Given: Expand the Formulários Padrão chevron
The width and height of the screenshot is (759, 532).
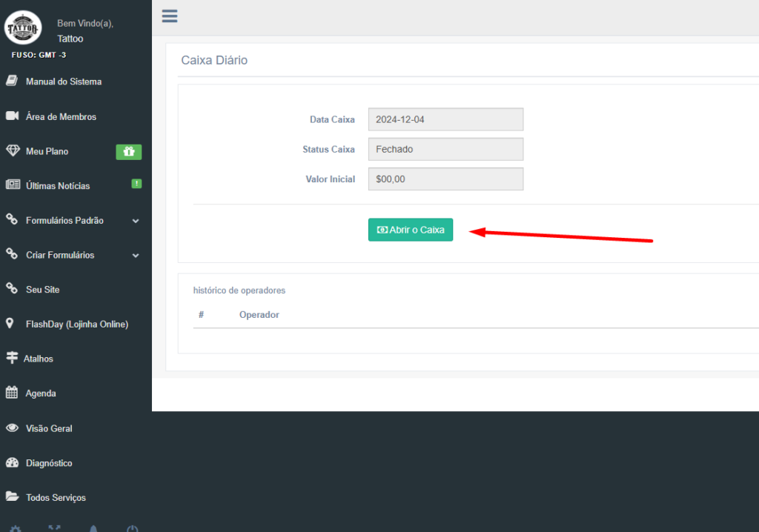Looking at the screenshot, I should pos(136,221).
